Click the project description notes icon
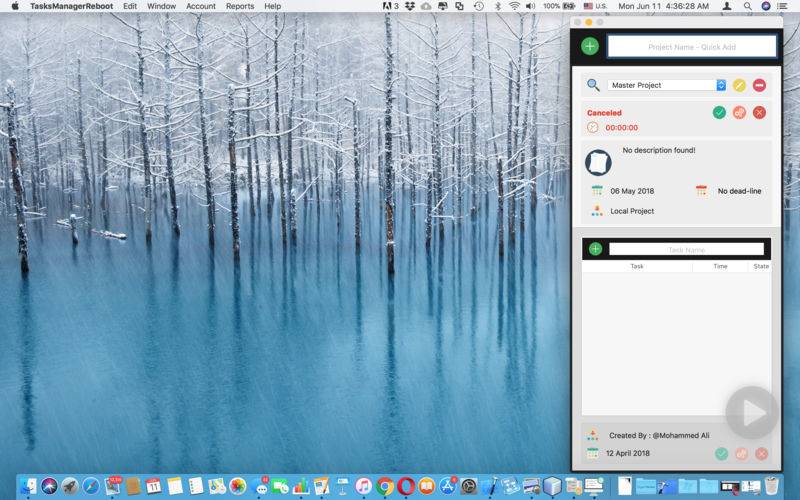 tap(598, 162)
